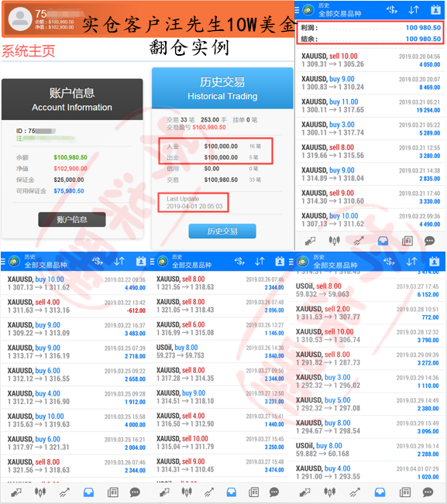Open hamburger menu of panel with USOil sell 8.00
Viewport: 447px width, 504px height.
(x=291, y=262)
